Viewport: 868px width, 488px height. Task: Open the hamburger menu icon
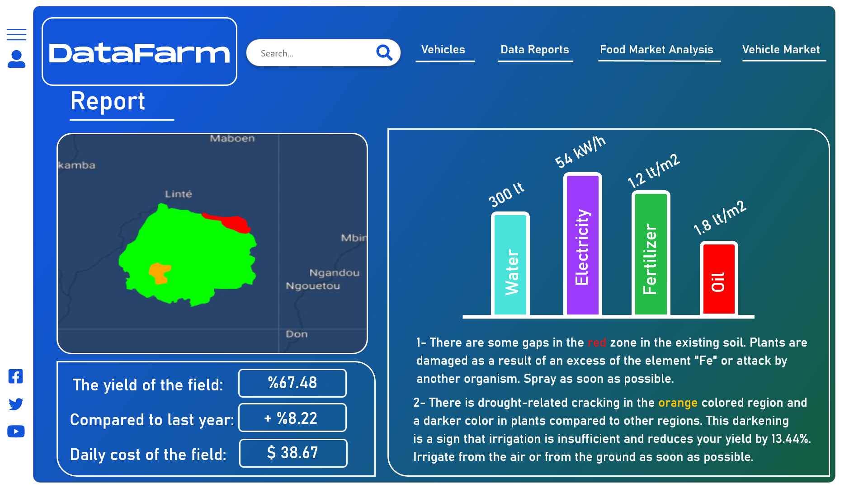(16, 34)
